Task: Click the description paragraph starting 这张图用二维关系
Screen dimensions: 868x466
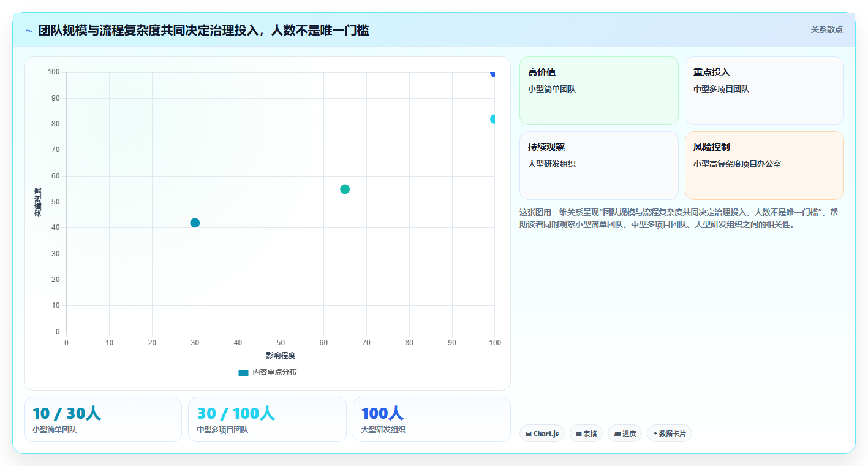Action: coord(679,218)
